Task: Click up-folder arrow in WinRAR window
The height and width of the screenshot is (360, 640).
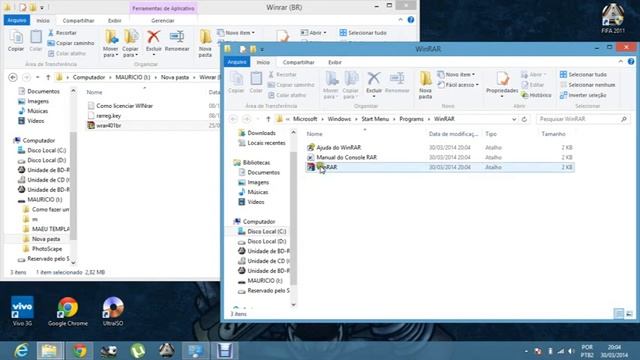Action: [268, 119]
